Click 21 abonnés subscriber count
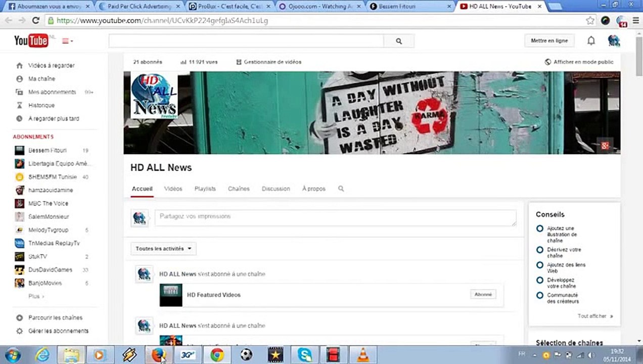 148,62
